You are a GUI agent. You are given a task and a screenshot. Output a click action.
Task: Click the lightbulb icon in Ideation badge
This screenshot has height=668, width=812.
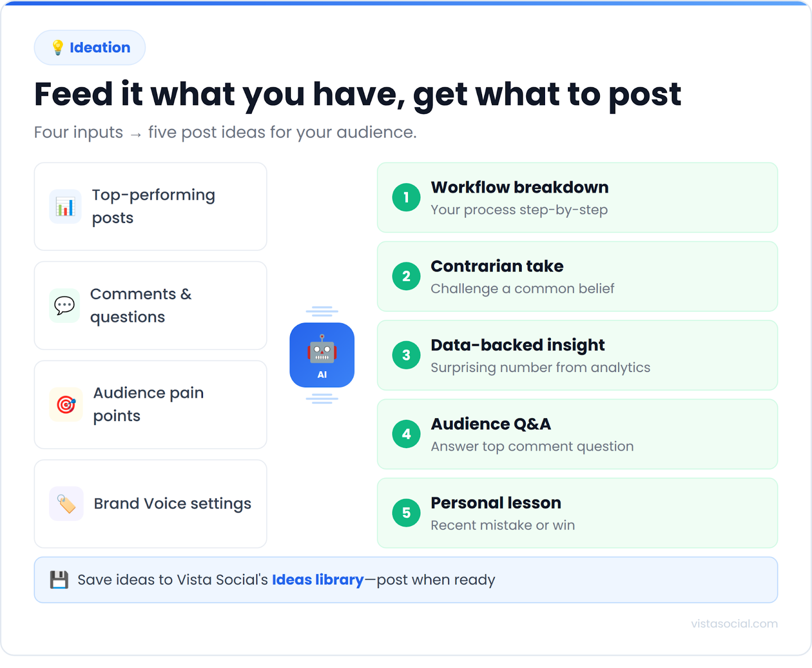click(x=58, y=48)
